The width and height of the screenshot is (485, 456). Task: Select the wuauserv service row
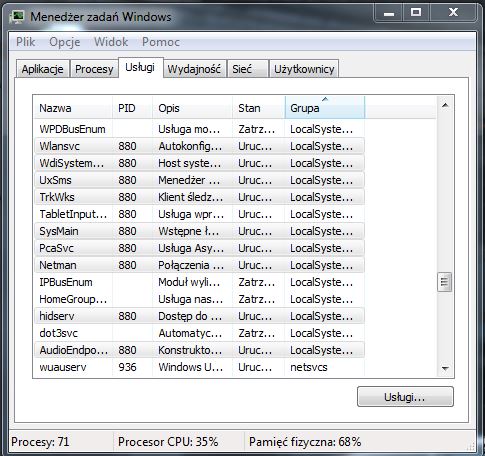tap(199, 367)
